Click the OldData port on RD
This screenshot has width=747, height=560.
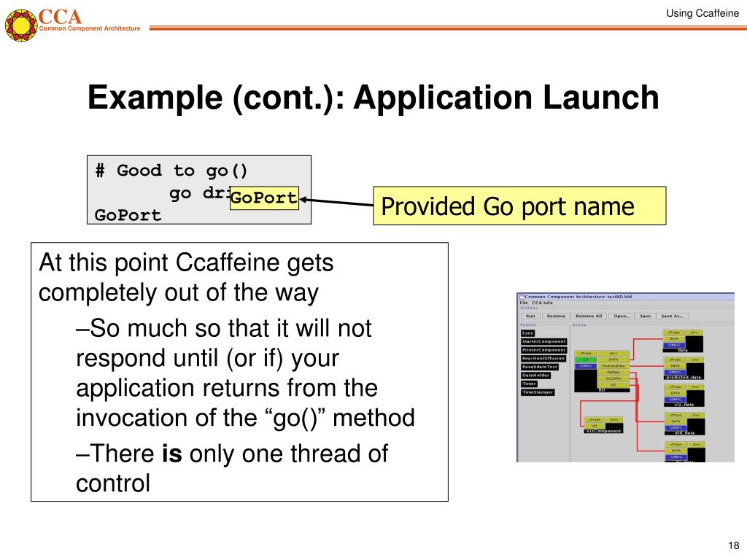[614, 372]
